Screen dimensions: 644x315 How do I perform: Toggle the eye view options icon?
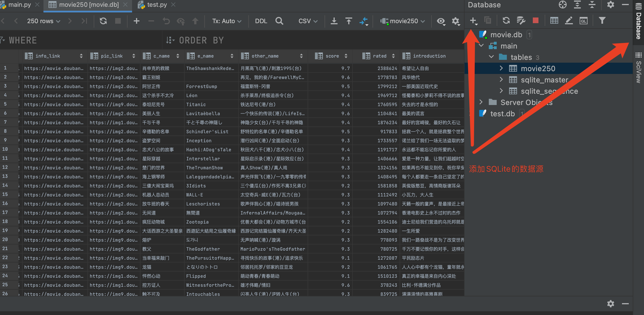click(441, 21)
